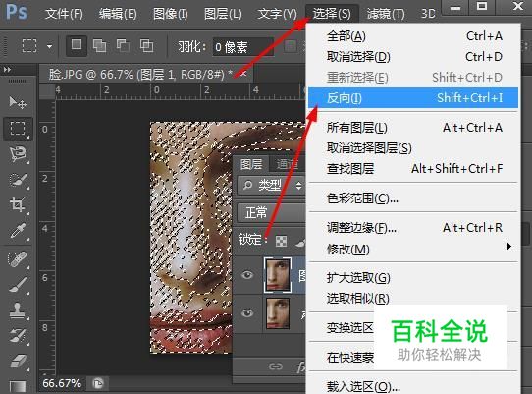Viewport: 532px width, 394px height.
Task: Open the 编辑(E) menu
Action: (118, 14)
